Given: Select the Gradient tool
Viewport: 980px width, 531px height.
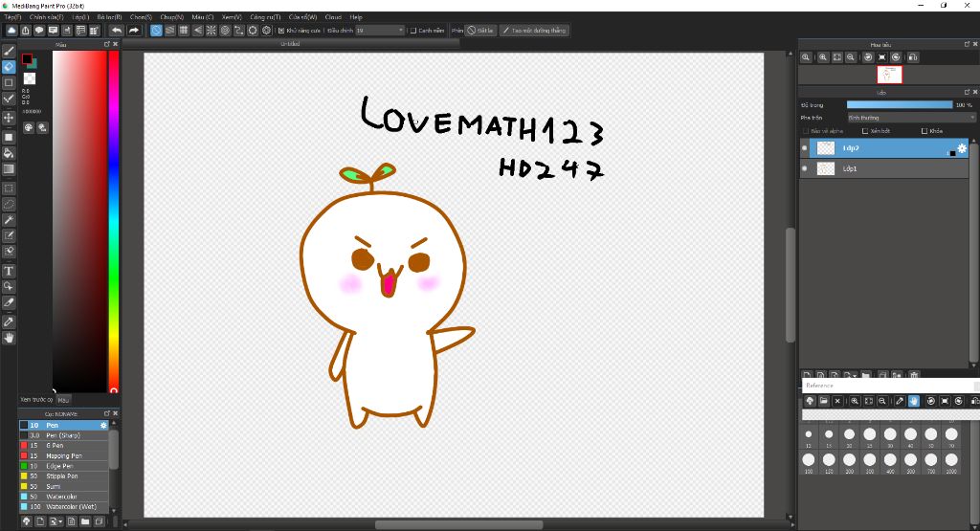Looking at the screenshot, I should pyautogui.click(x=9, y=168).
